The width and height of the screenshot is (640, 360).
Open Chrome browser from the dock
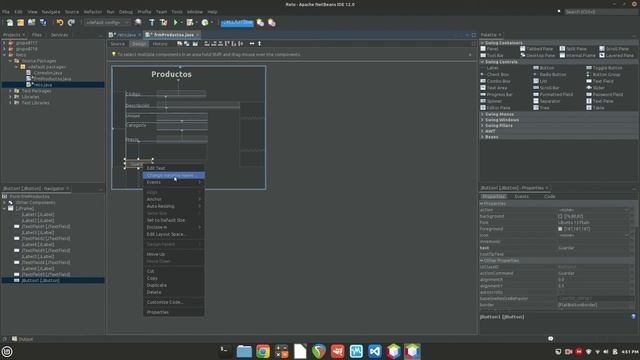click(x=263, y=351)
